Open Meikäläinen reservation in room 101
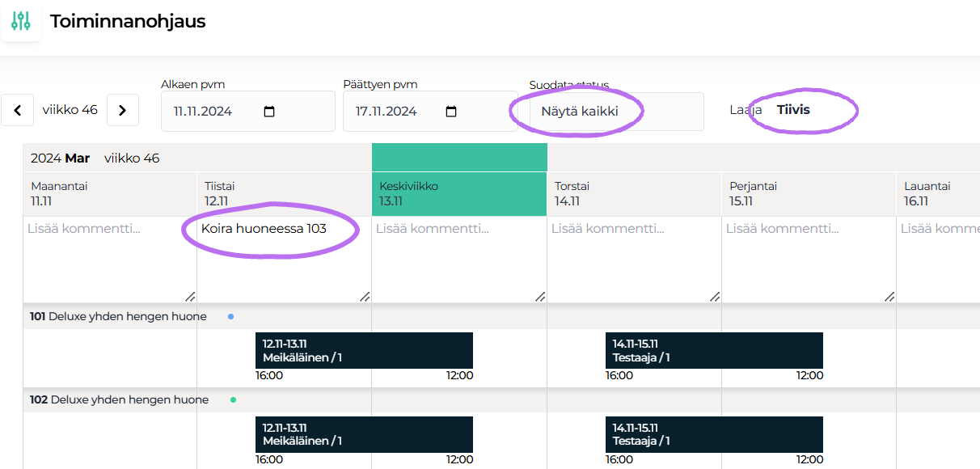Screen dimensions: 980x469 [x=364, y=350]
